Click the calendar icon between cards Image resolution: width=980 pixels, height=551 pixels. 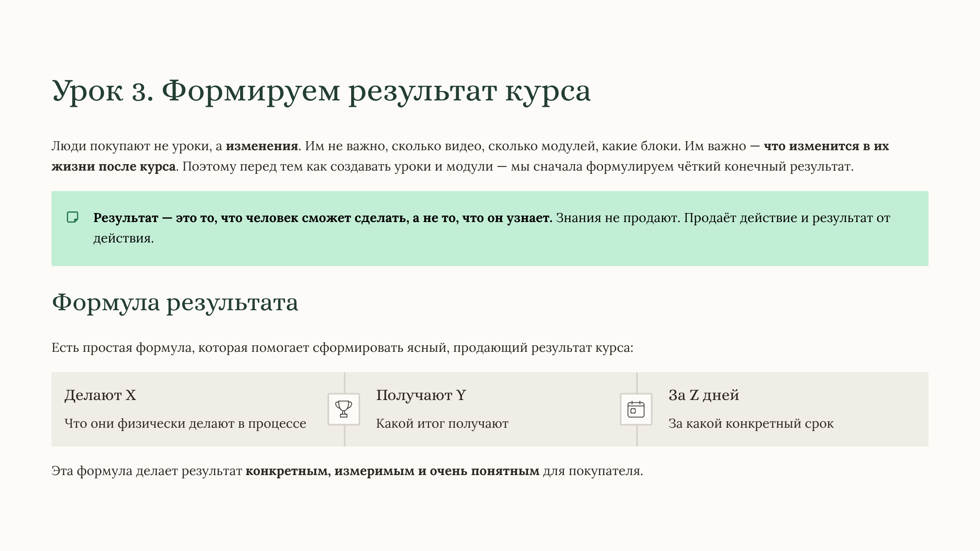636,409
